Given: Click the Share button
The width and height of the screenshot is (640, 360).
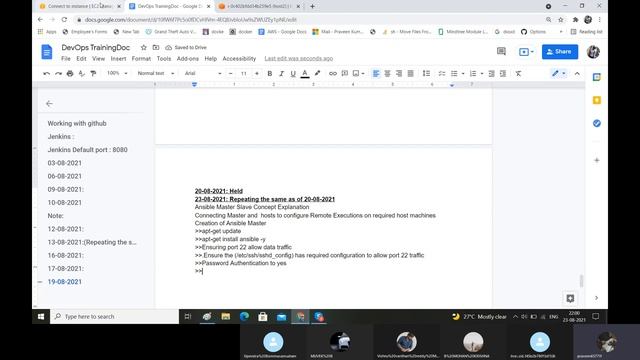Looking at the screenshot, I should tap(560, 52).
